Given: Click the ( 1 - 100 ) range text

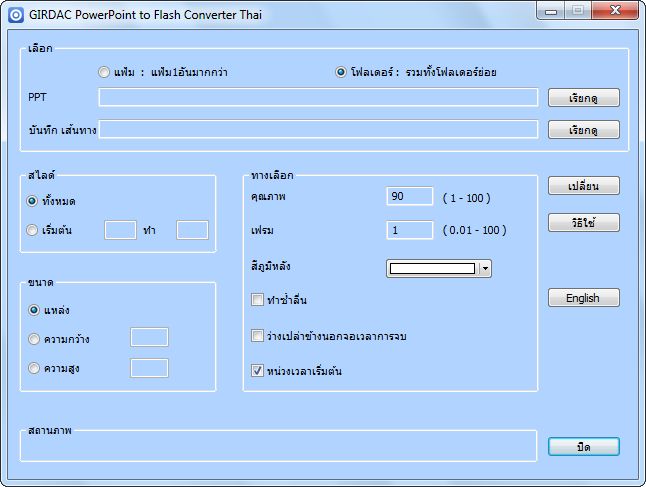Looking at the screenshot, I should click(466, 198).
